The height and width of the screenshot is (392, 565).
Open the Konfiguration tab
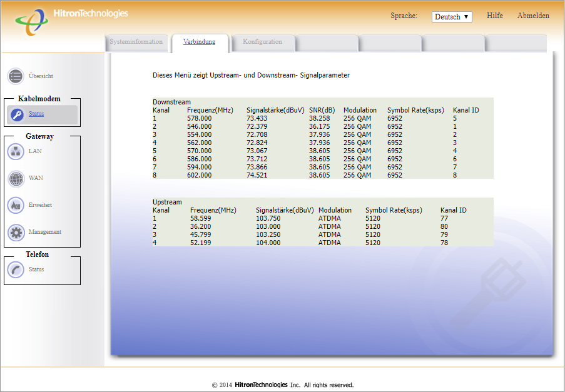point(262,42)
